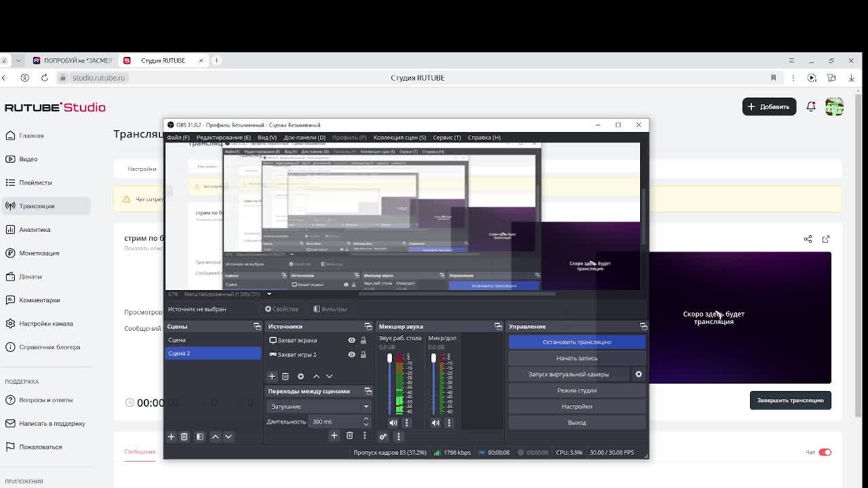The height and width of the screenshot is (488, 868).
Task: Click Завершить трансляцию on RUTUBE
Action: tap(791, 401)
